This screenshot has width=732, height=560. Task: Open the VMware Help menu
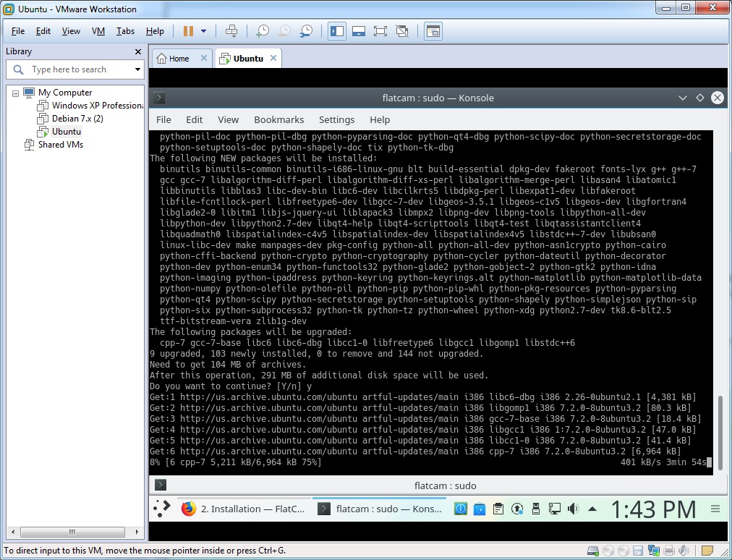155,31
